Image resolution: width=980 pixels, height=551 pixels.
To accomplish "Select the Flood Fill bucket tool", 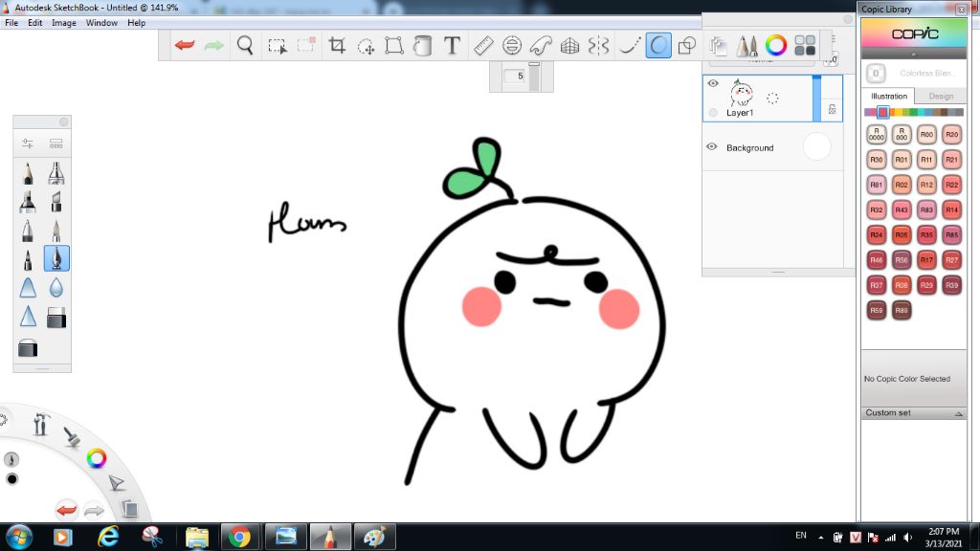I will [422, 46].
